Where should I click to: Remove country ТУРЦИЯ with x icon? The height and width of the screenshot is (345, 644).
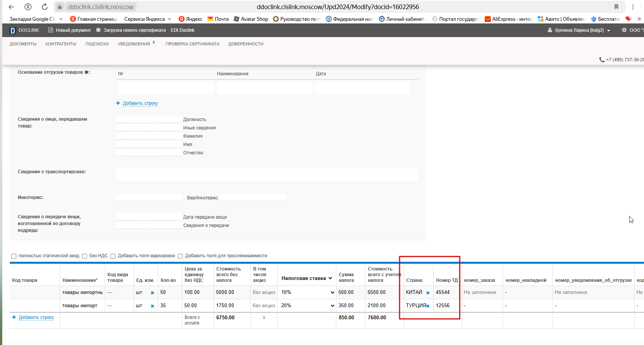point(428,306)
